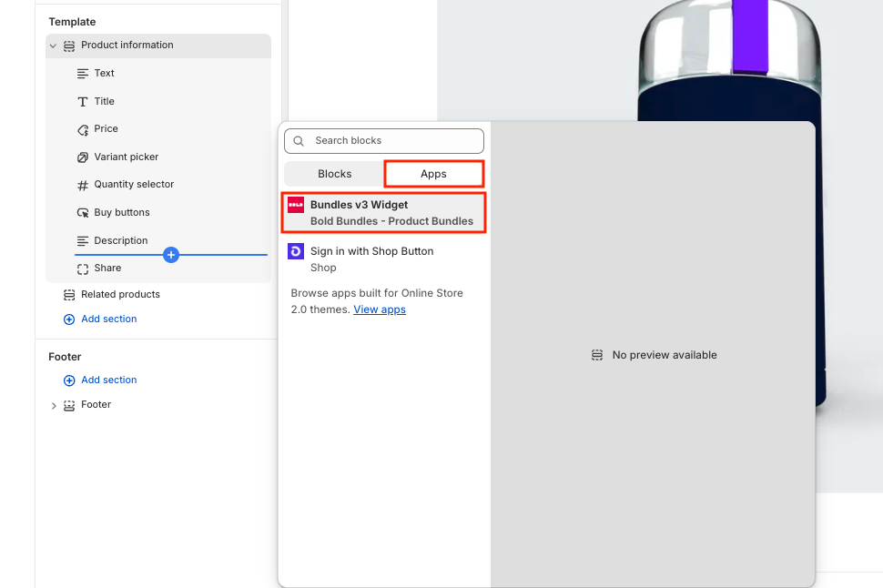Click the Title block icon
Image resolution: width=883 pixels, height=588 pixels.
coord(83,101)
